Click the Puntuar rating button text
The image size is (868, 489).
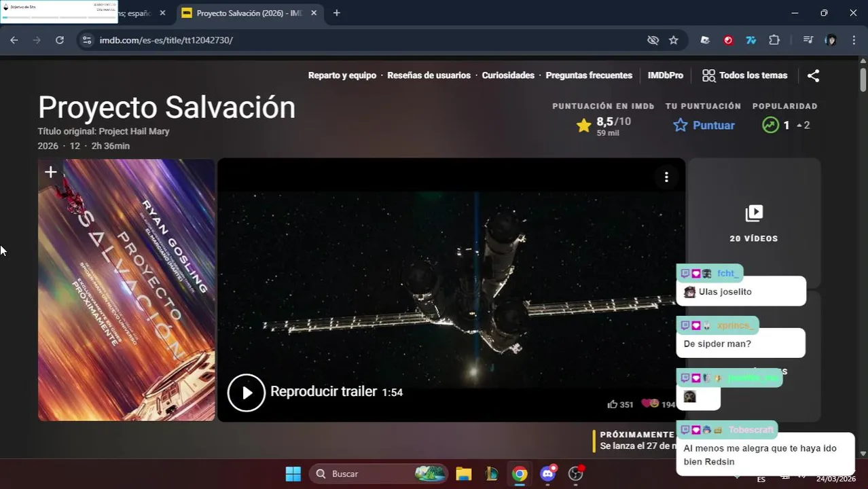[713, 125]
